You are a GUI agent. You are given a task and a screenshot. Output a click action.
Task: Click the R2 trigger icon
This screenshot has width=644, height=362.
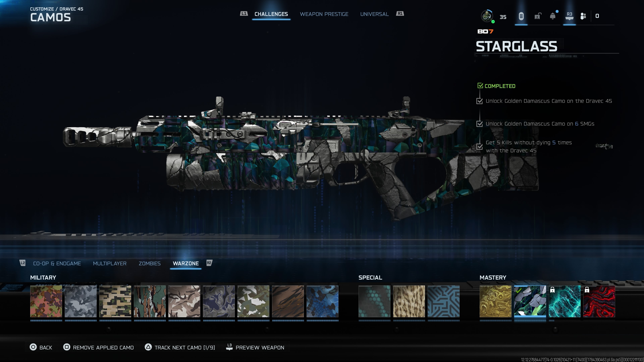[x=209, y=263]
